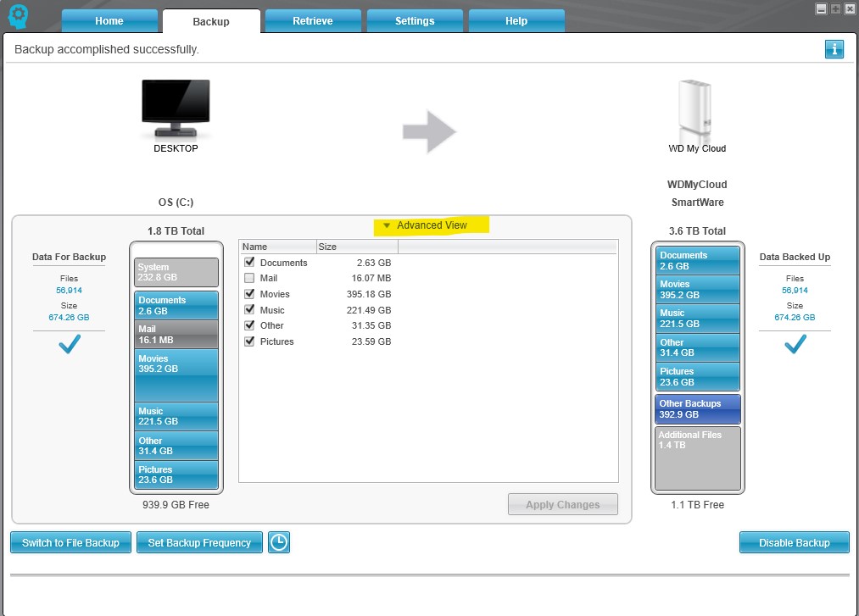Click the checkmark under Data For Backup
The width and height of the screenshot is (859, 616).
69,344
